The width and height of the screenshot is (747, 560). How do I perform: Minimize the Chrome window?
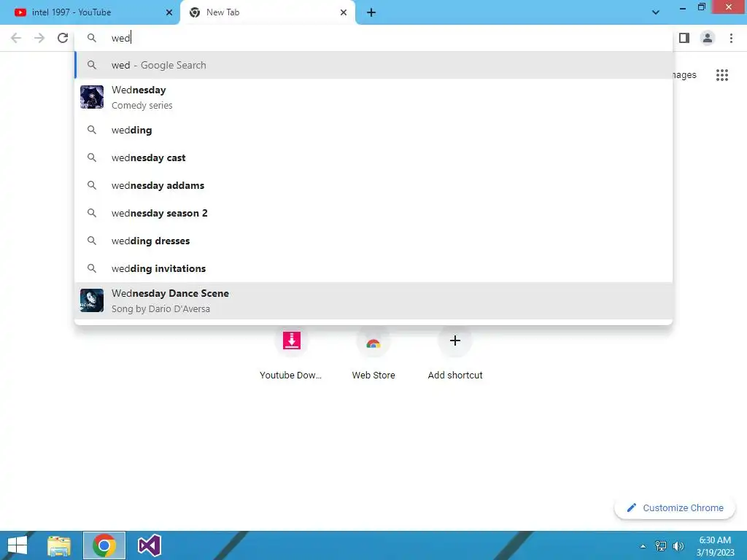click(x=683, y=7)
